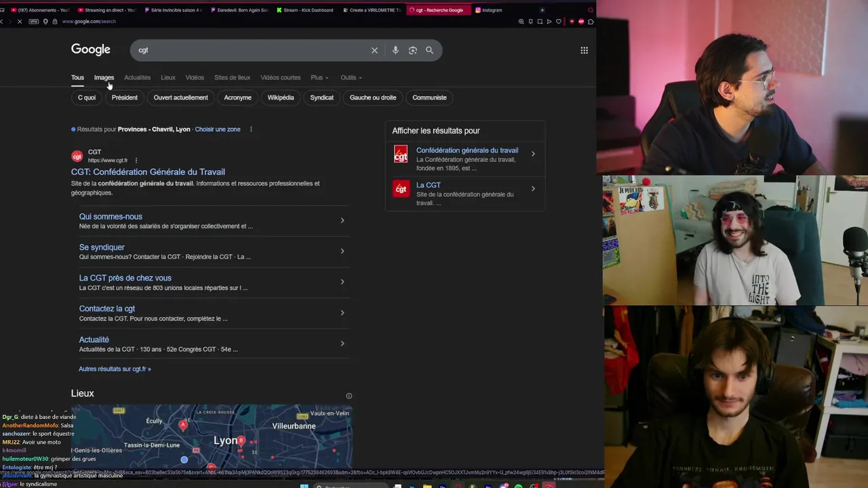This screenshot has height=488, width=868.
Task: Click the VPN badge in address bar
Action: coord(34,22)
